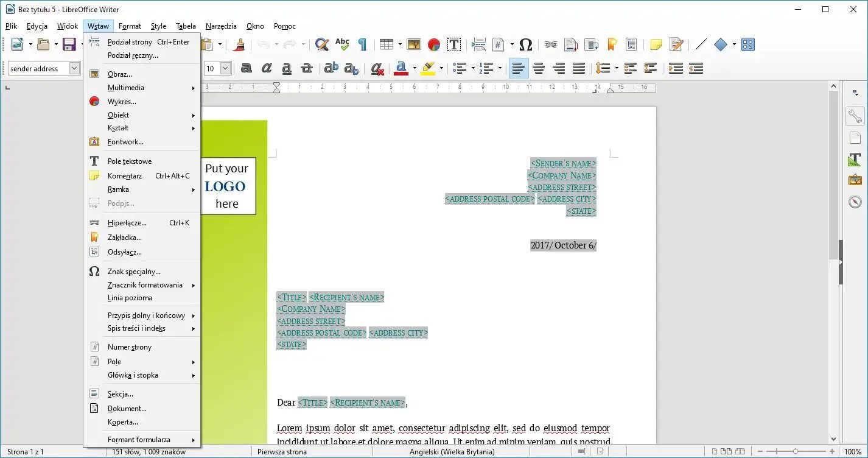This screenshot has height=458, width=868.
Task: Click the Clone Formatting paintbrush icon
Action: [240, 44]
